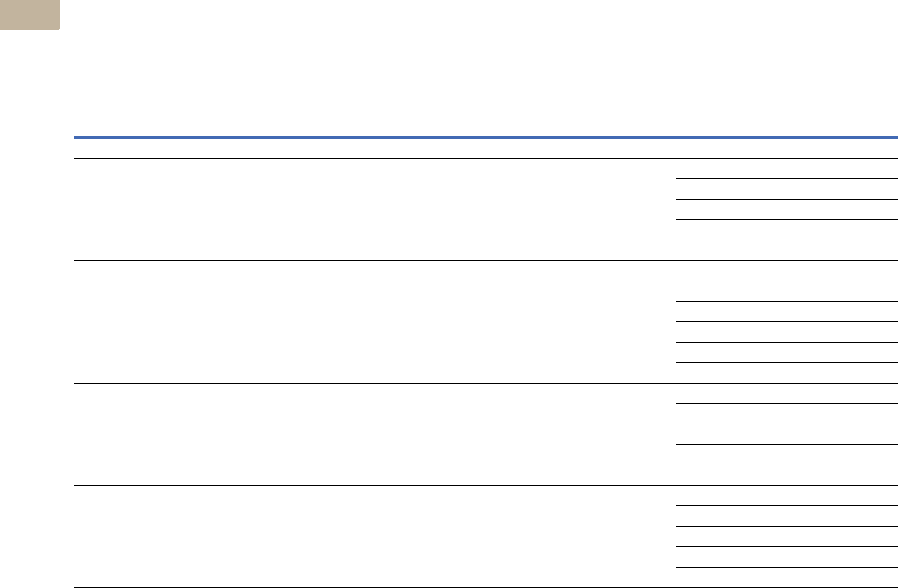Click the first right-hand sub-row of the first group
Viewport: 898px width, 588px height.
coord(787,168)
